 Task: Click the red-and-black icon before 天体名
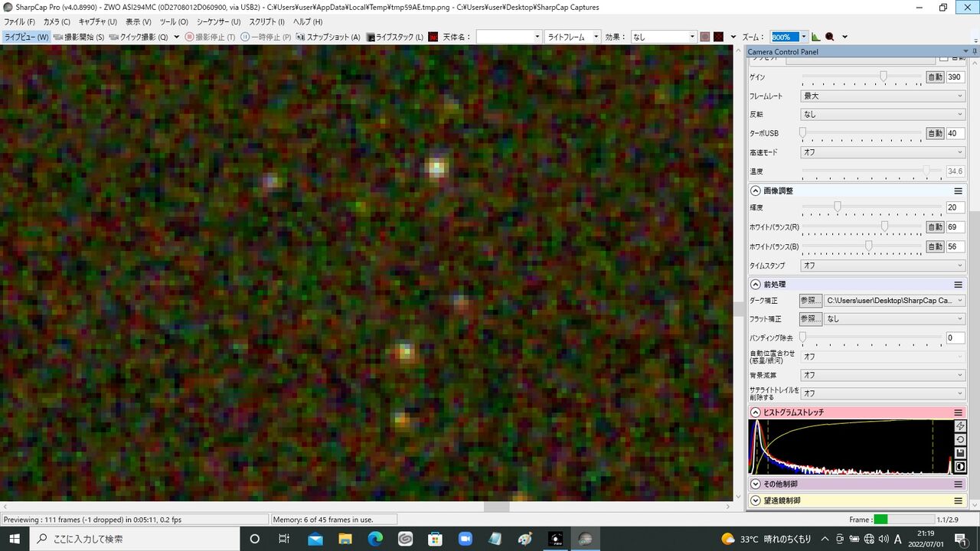click(433, 37)
